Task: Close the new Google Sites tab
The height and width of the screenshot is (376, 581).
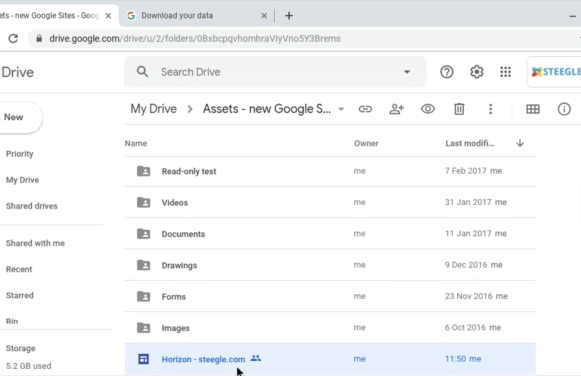Action: click(108, 16)
